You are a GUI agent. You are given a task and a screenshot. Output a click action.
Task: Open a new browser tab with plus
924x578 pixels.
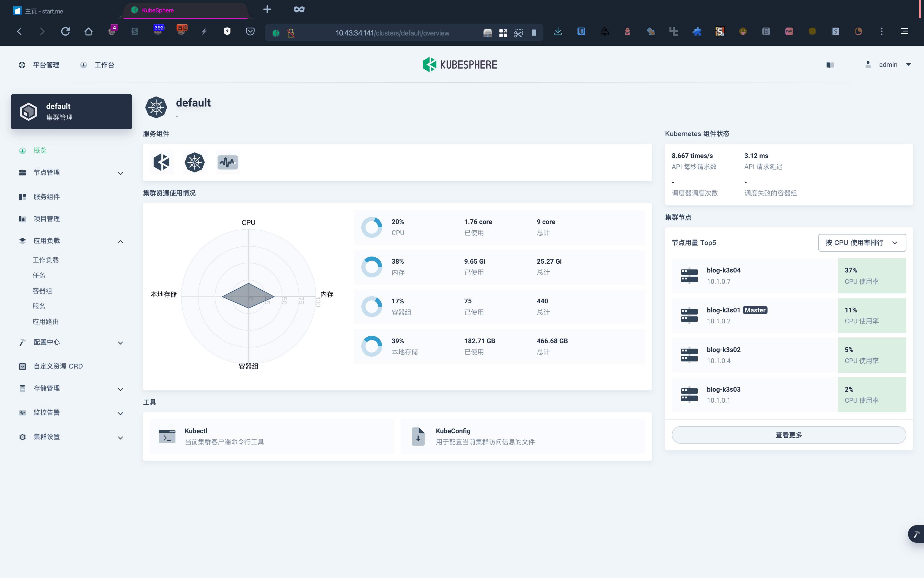[x=267, y=9]
